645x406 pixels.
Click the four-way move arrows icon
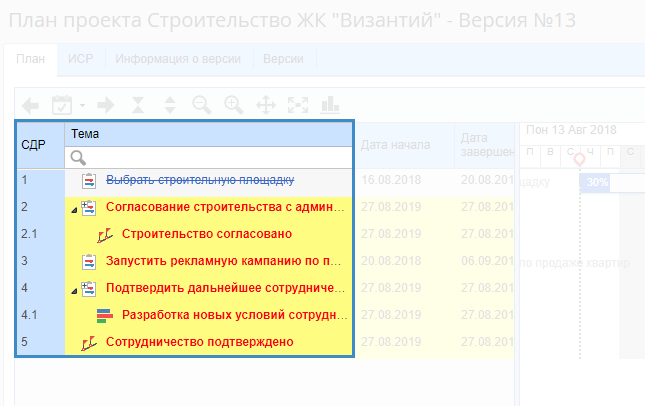[x=266, y=105]
